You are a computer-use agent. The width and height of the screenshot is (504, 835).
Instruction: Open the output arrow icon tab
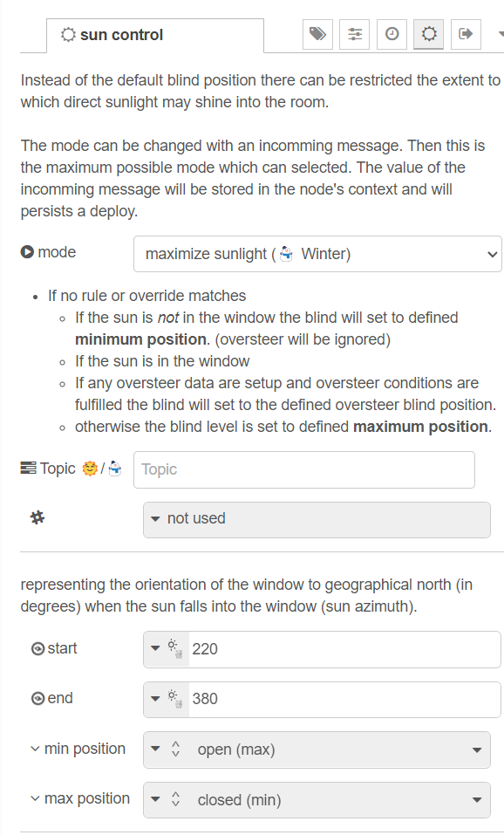(466, 35)
